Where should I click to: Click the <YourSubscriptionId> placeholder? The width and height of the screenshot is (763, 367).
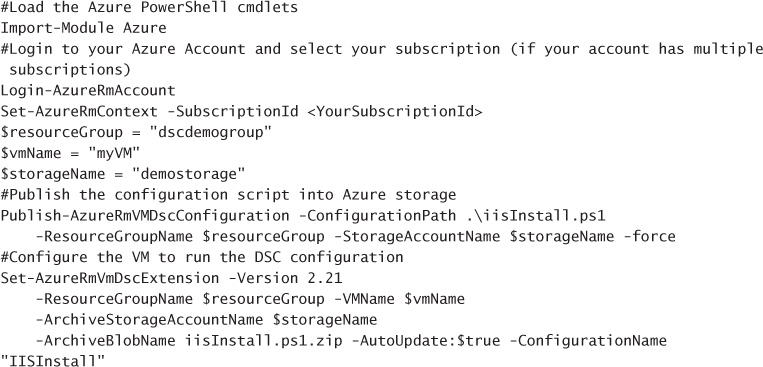(x=395, y=111)
